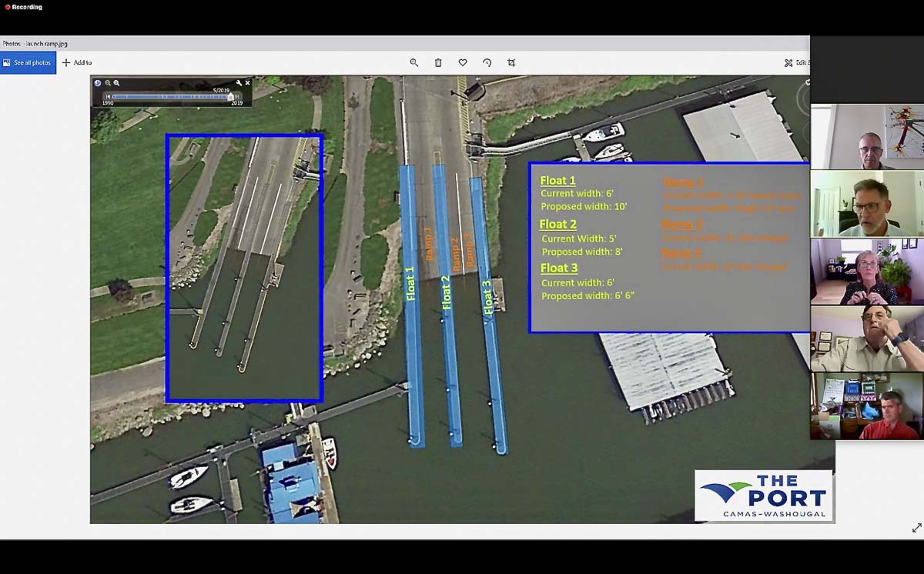Click the Zoom magnifier icon in Photos toolbar
The image size is (924, 574).
(x=414, y=62)
